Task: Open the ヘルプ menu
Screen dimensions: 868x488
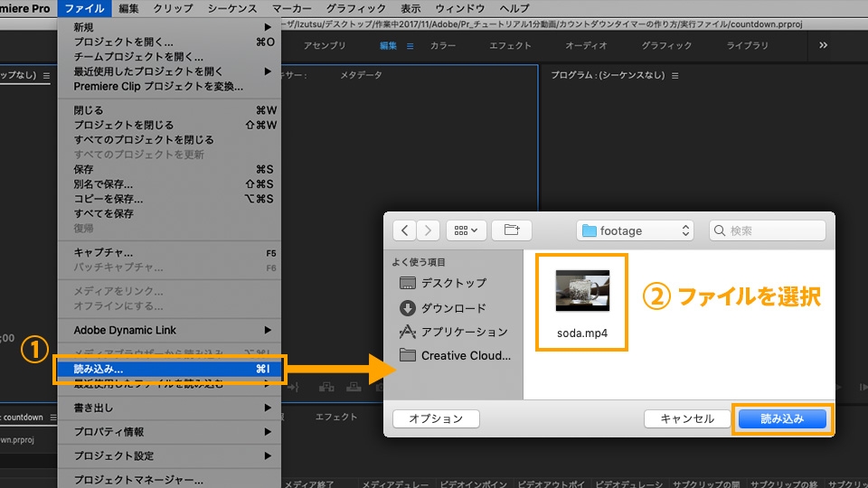Action: pyautogui.click(x=514, y=8)
